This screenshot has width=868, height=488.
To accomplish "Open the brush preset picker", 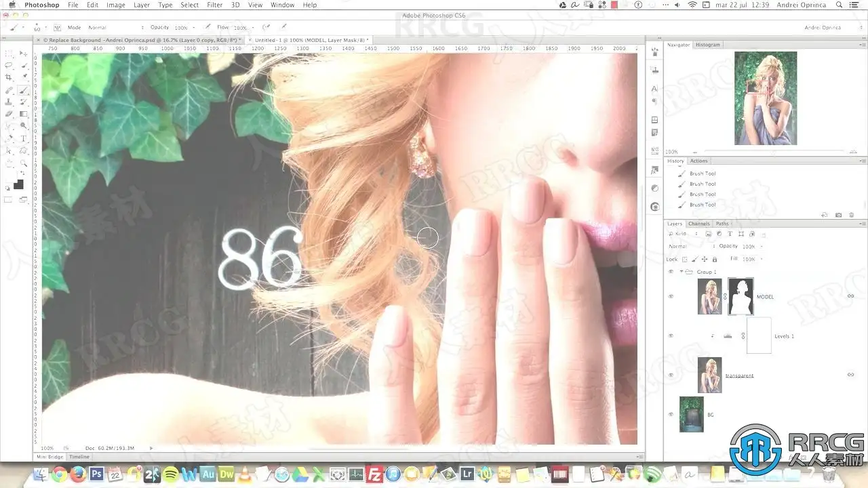I will point(39,28).
